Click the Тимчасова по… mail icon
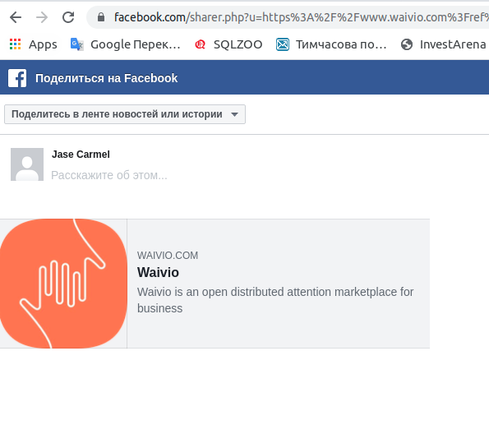 (283, 44)
